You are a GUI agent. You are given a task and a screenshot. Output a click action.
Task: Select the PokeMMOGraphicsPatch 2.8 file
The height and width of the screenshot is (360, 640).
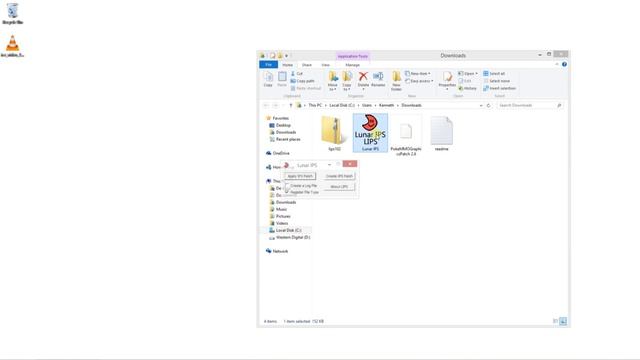[406, 136]
